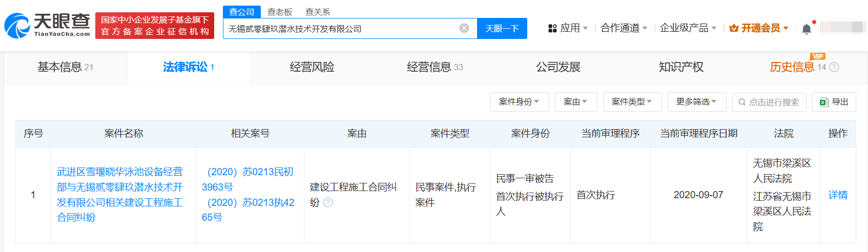The width and height of the screenshot is (868, 252).
Task: Switch to the 经营风险 tab
Action: coord(312,67)
